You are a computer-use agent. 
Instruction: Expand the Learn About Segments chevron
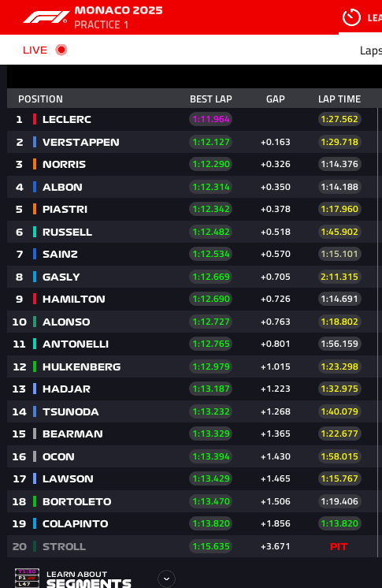pyautogui.click(x=166, y=579)
